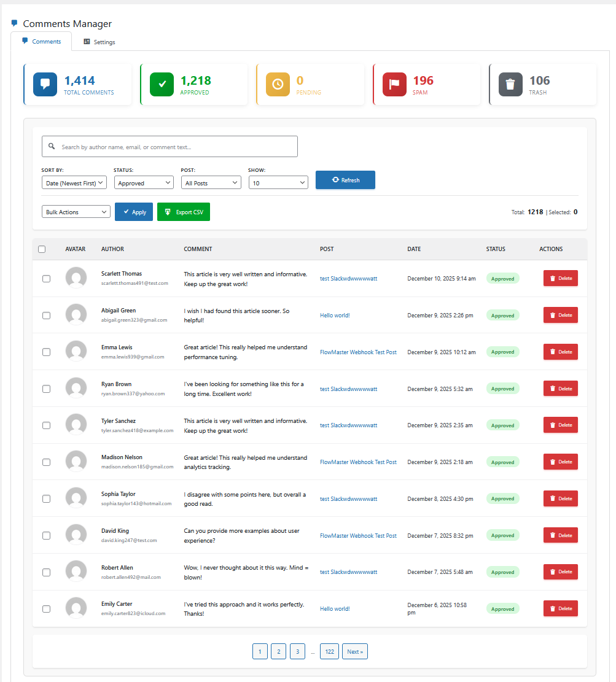Check the box for Abigail Green's comment
This screenshot has height=682, width=616.
(46, 316)
